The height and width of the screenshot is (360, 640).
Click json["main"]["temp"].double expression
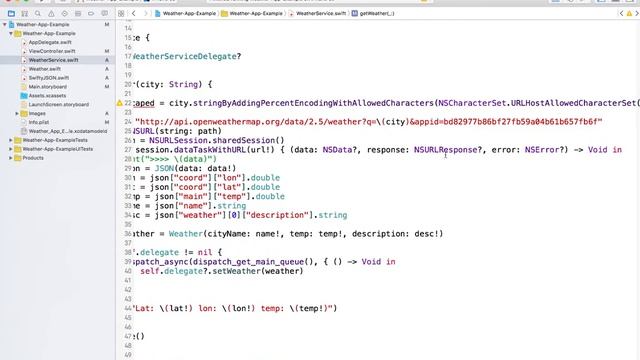point(217,196)
